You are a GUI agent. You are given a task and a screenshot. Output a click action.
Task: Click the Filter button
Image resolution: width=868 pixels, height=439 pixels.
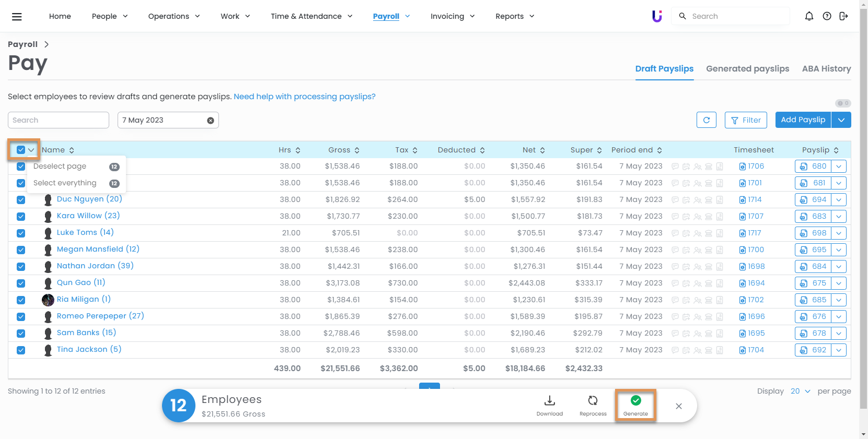click(746, 120)
